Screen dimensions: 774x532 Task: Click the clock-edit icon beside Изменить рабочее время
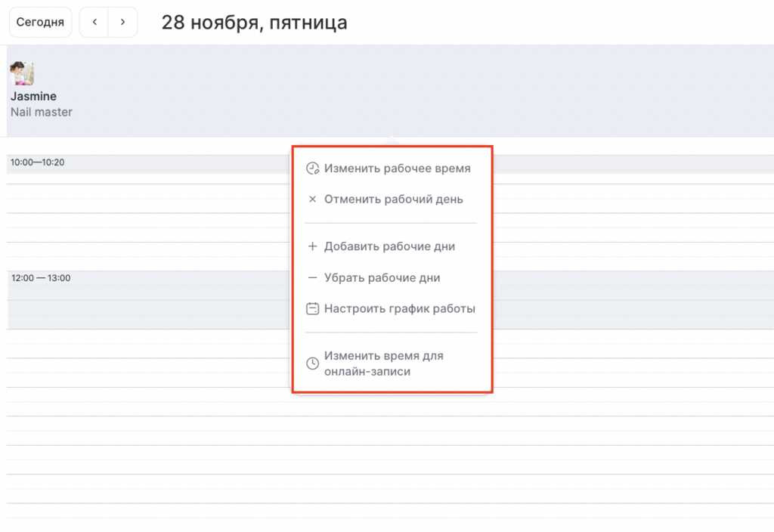pos(312,169)
